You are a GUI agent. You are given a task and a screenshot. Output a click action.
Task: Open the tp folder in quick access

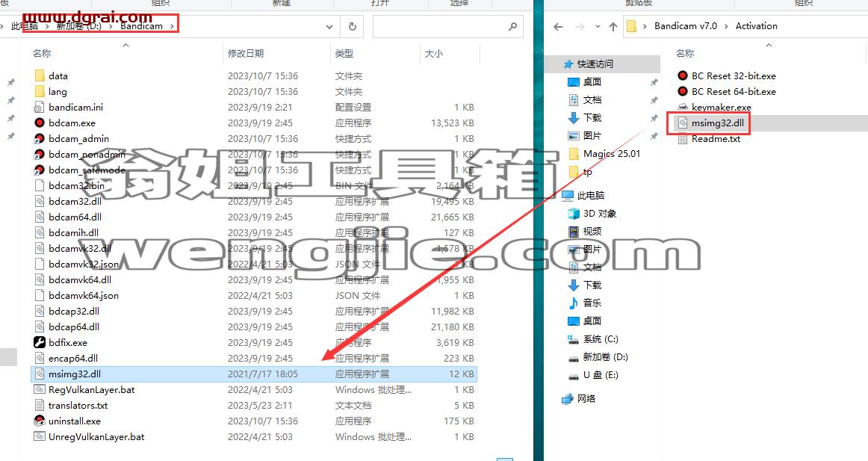coord(588,172)
